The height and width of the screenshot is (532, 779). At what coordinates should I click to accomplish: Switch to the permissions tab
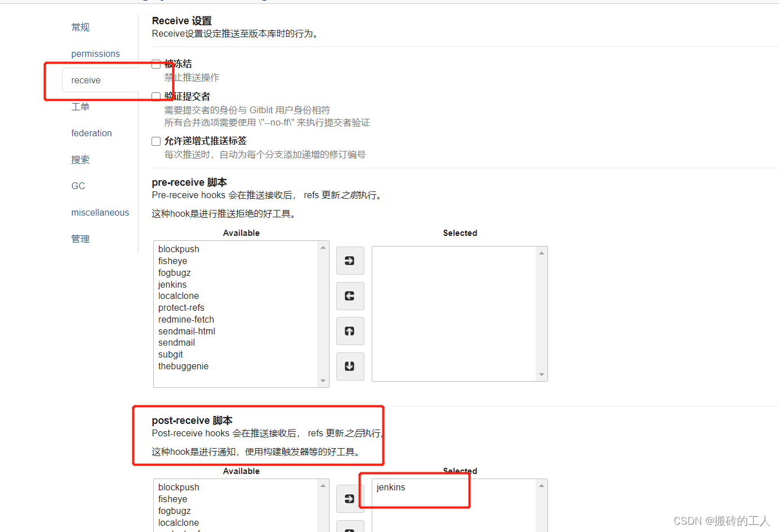(95, 53)
